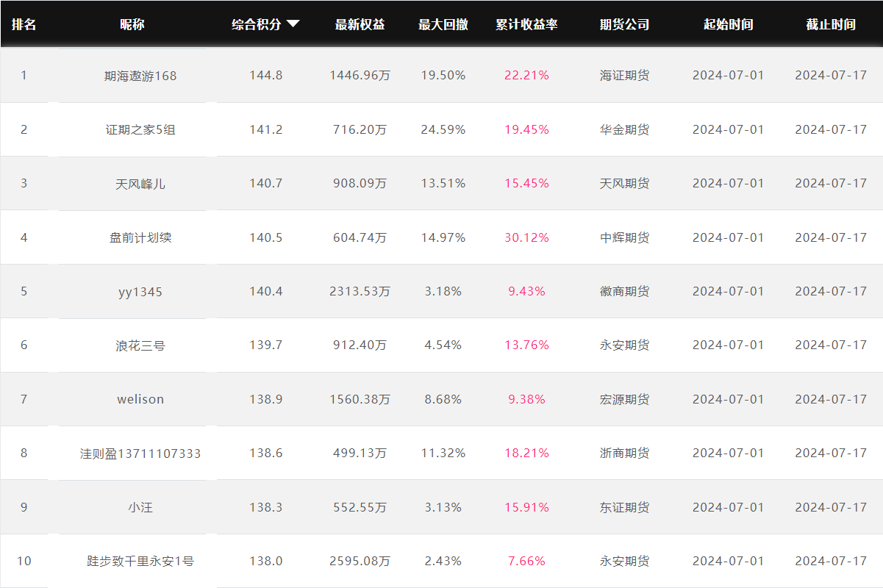Select score value 140.5
This screenshot has height=588, width=883.
pos(265,237)
